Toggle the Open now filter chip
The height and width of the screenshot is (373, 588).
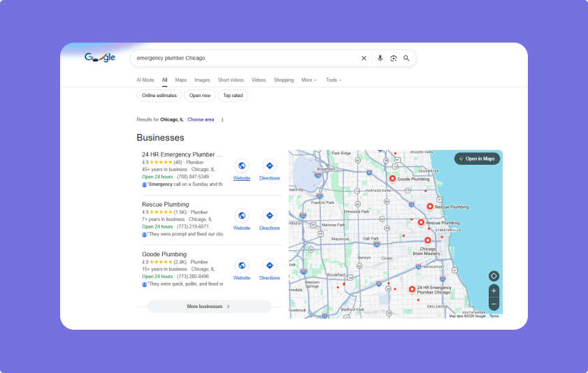click(200, 96)
